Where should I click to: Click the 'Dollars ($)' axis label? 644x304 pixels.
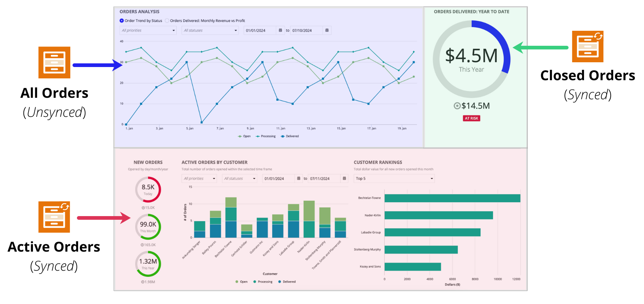pos(452,285)
